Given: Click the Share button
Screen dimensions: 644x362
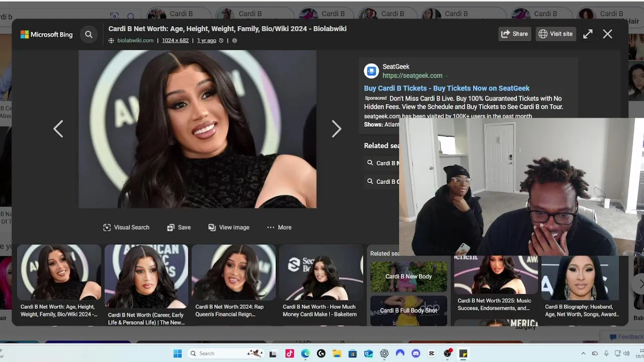Looking at the screenshot, I should click(x=514, y=34).
